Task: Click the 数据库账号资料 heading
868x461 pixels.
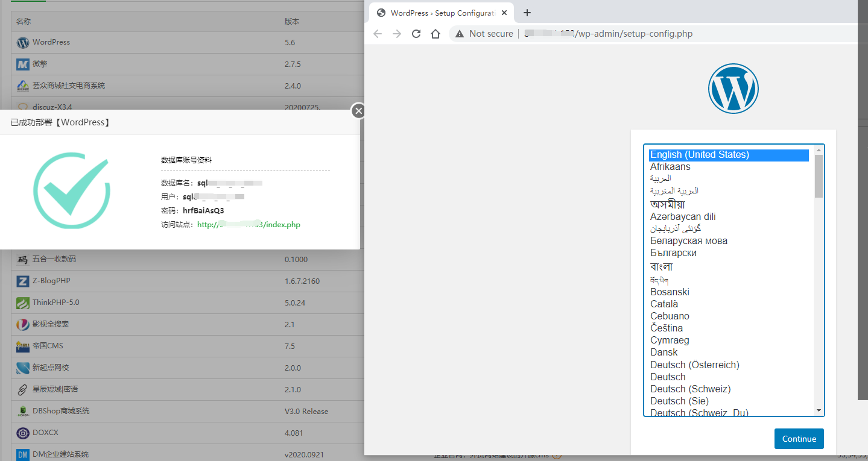Action: pyautogui.click(x=186, y=160)
